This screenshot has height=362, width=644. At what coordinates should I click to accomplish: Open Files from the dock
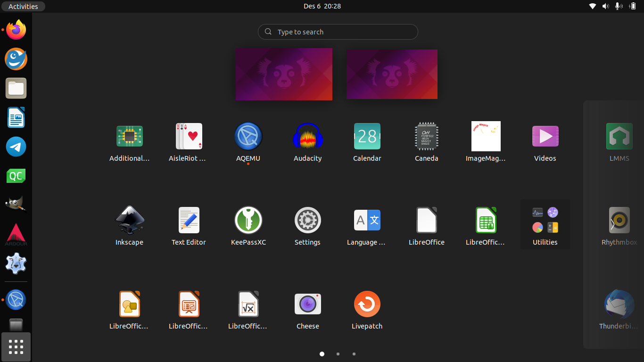tap(16, 88)
